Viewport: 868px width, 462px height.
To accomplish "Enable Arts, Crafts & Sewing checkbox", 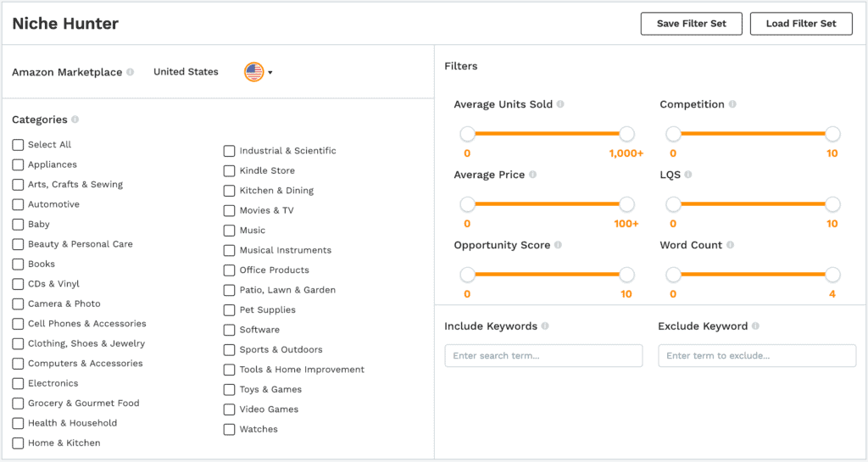I will tap(18, 185).
